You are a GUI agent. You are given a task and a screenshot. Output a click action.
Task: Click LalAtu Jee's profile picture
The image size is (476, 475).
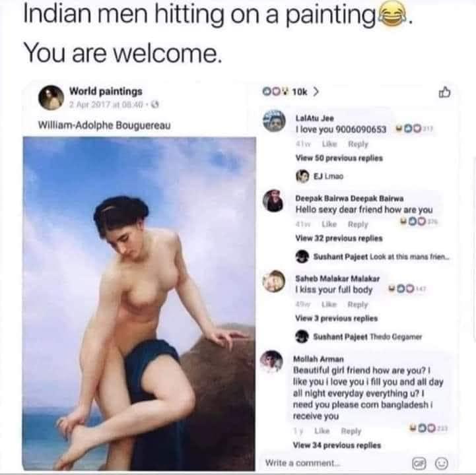274,121
